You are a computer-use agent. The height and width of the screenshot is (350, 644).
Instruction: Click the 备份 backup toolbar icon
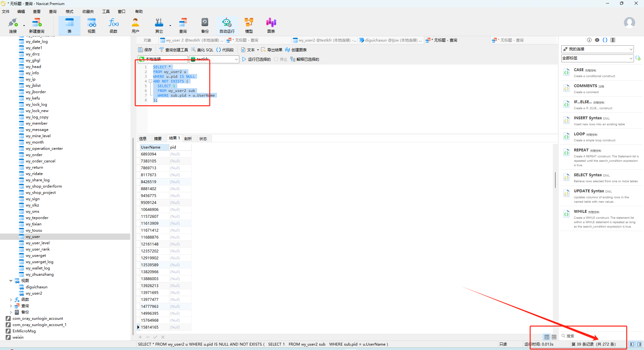pyautogui.click(x=205, y=25)
